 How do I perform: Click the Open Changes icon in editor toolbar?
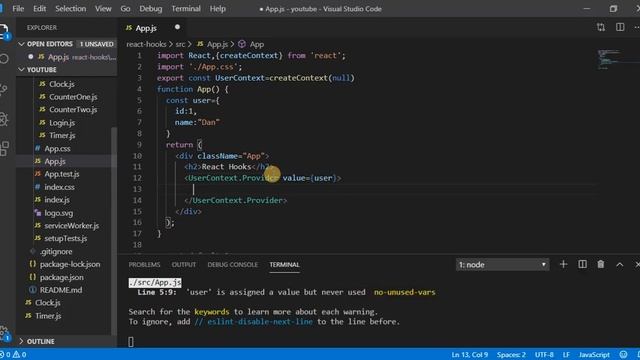pyautogui.click(x=600, y=27)
